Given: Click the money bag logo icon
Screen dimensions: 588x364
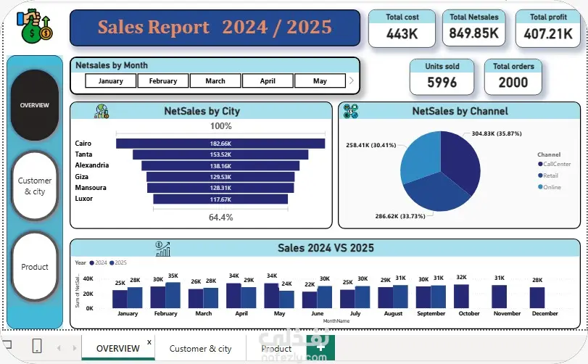Looking at the screenshot, I should click(35, 26).
